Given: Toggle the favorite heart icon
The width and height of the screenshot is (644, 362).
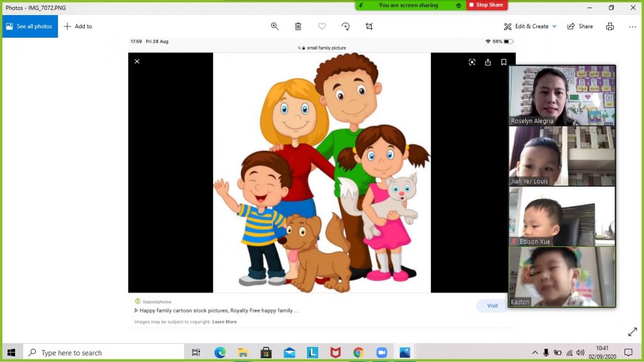Looking at the screenshot, I should point(322,26).
